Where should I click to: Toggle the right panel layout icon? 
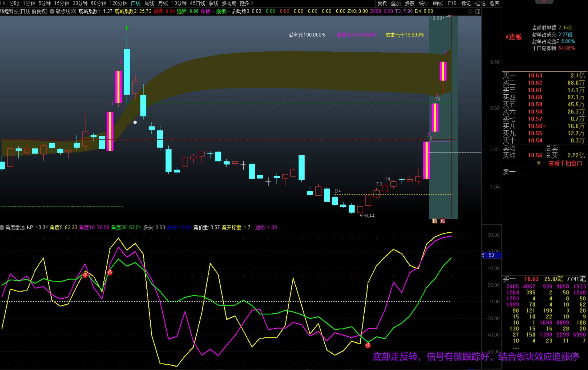(478, 11)
